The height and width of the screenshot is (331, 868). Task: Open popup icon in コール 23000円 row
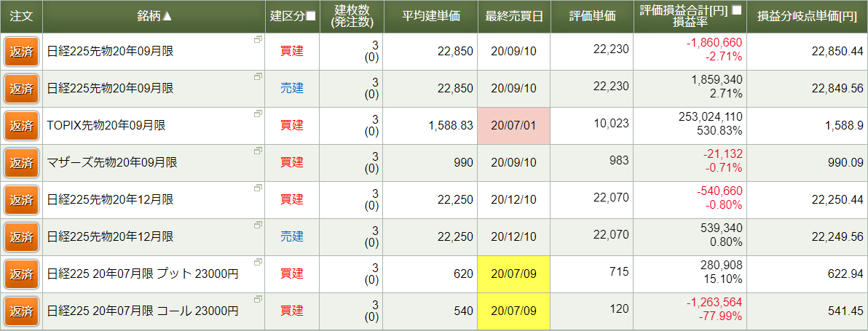pyautogui.click(x=258, y=299)
